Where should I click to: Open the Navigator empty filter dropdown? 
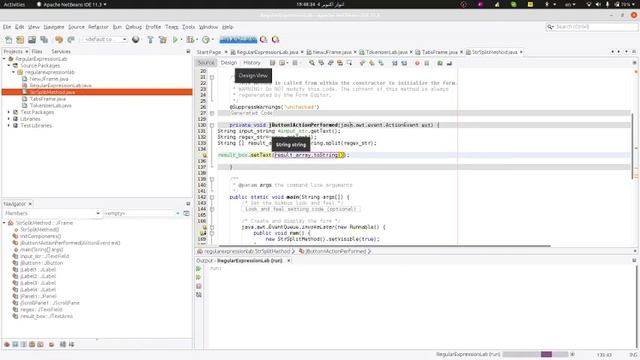(142, 213)
